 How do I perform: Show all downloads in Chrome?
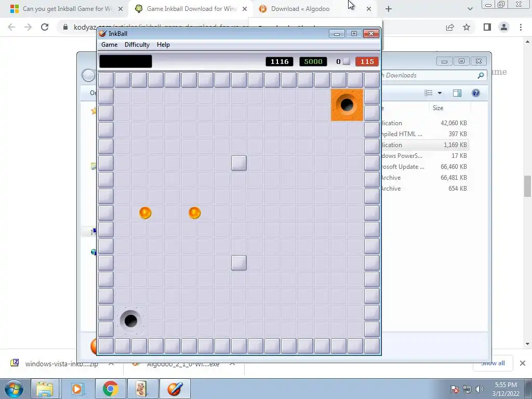(493, 363)
